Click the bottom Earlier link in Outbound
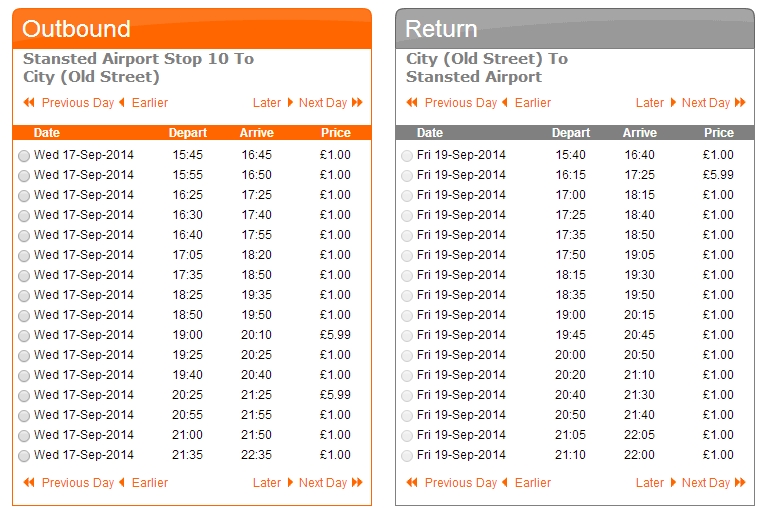The image size is (765, 508). [150, 483]
